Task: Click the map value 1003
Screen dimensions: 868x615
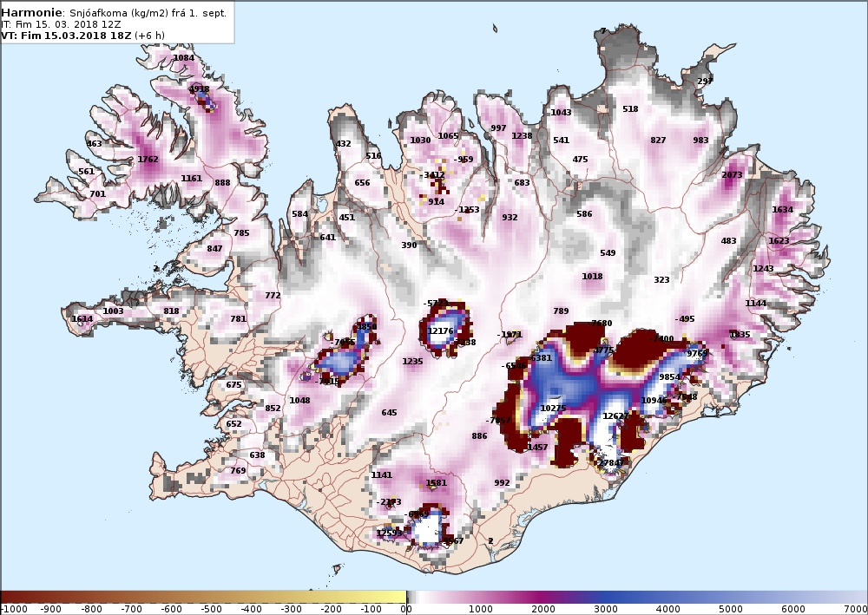Action: pyautogui.click(x=113, y=311)
